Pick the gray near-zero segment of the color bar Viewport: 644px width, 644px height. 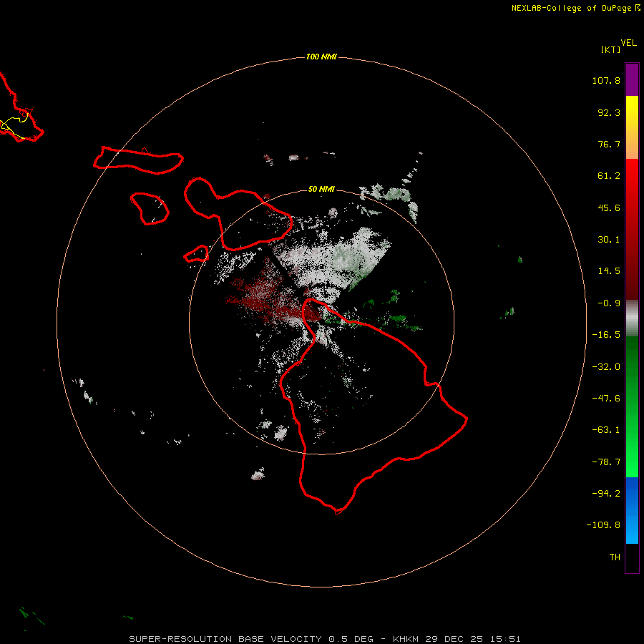632,318
